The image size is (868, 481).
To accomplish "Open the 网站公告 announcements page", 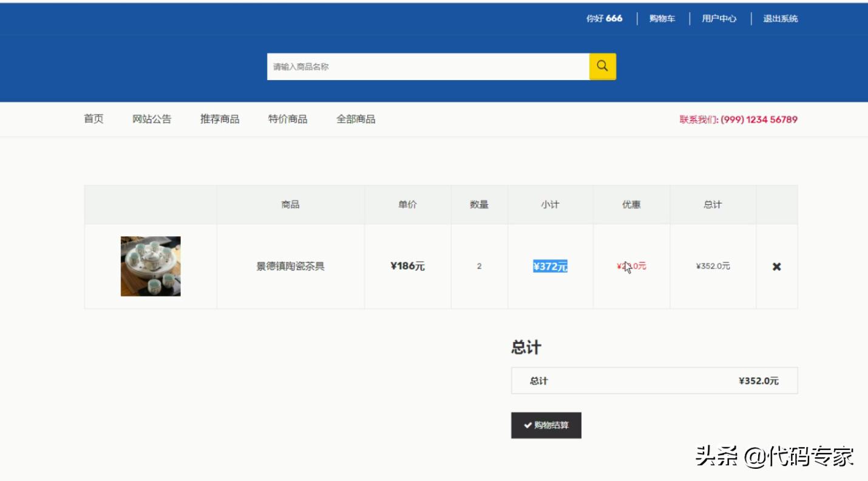I will coord(151,119).
